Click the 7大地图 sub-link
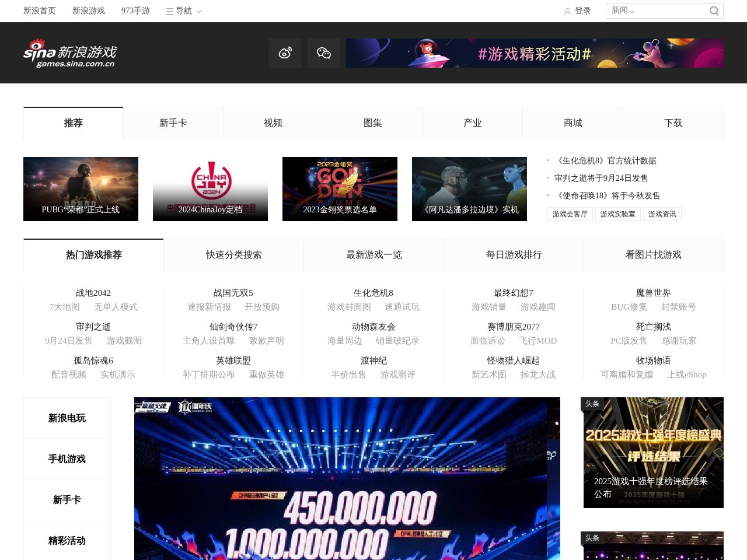Viewport: 747px width, 560px height. 64,307
